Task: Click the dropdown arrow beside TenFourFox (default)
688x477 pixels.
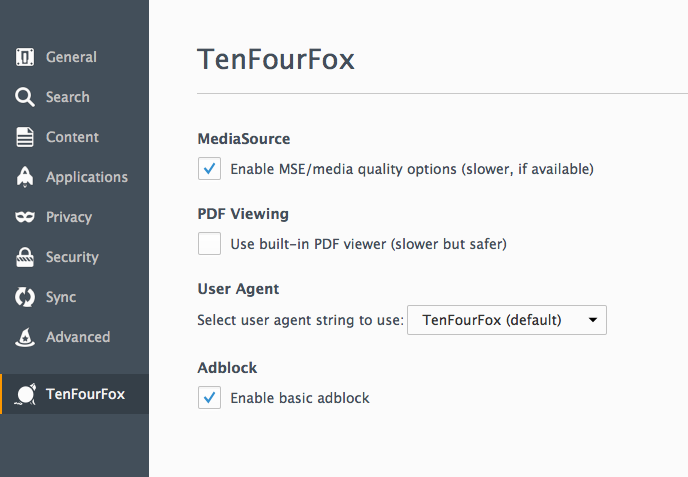Action: [x=592, y=320]
